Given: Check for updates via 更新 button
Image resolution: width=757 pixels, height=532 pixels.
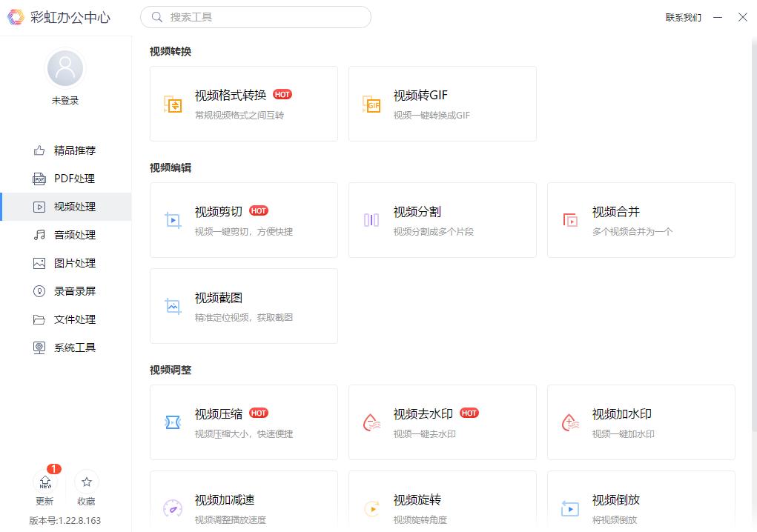Looking at the screenshot, I should pos(44,489).
